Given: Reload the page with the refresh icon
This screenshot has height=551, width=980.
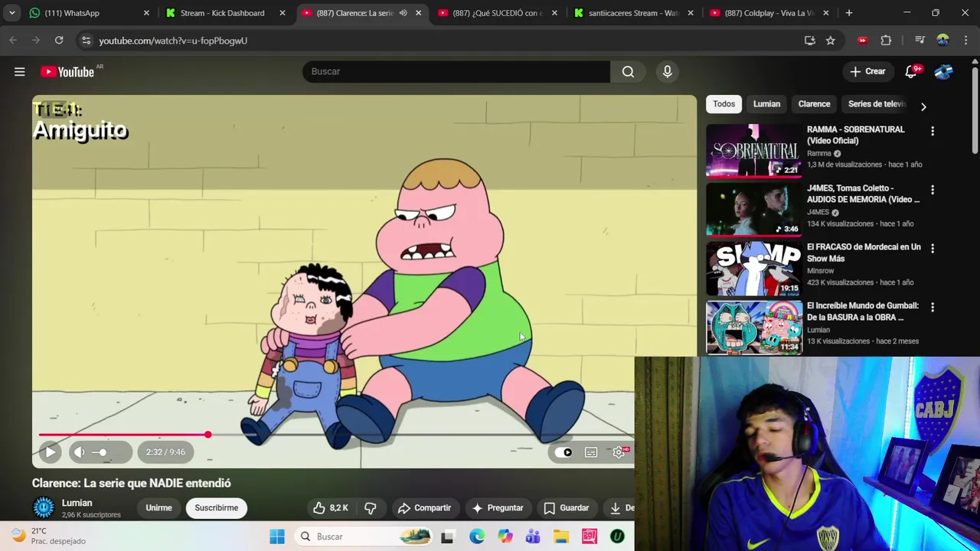Looking at the screenshot, I should [x=59, y=41].
